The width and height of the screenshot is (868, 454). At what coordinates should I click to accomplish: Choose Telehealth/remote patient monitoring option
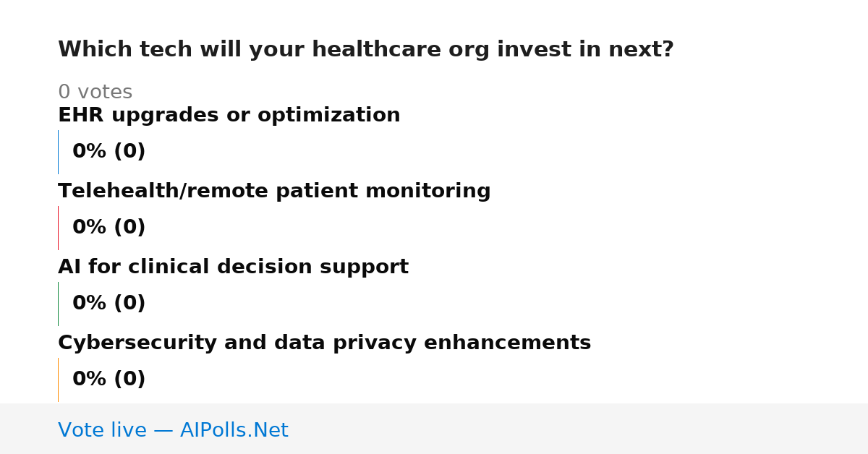(274, 192)
